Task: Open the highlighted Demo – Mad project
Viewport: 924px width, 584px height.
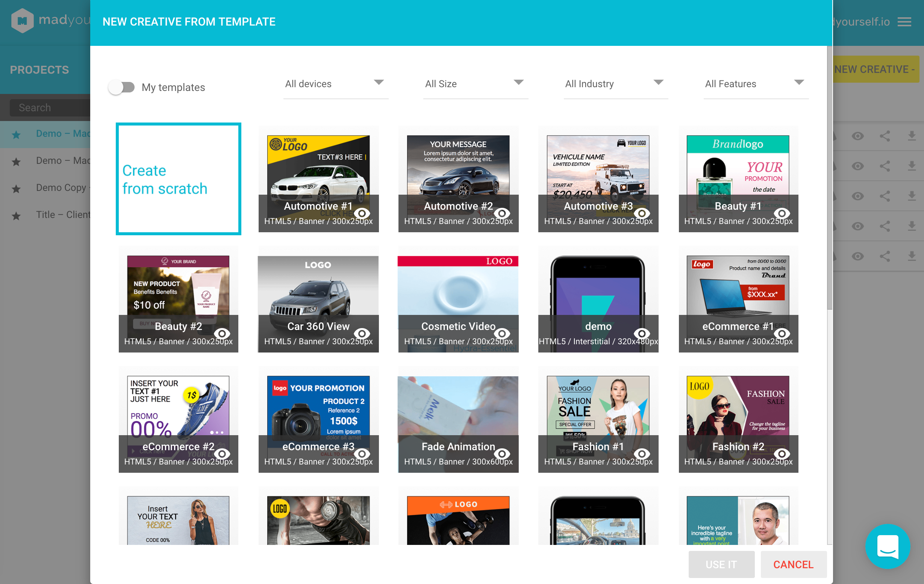Action: tap(45, 134)
